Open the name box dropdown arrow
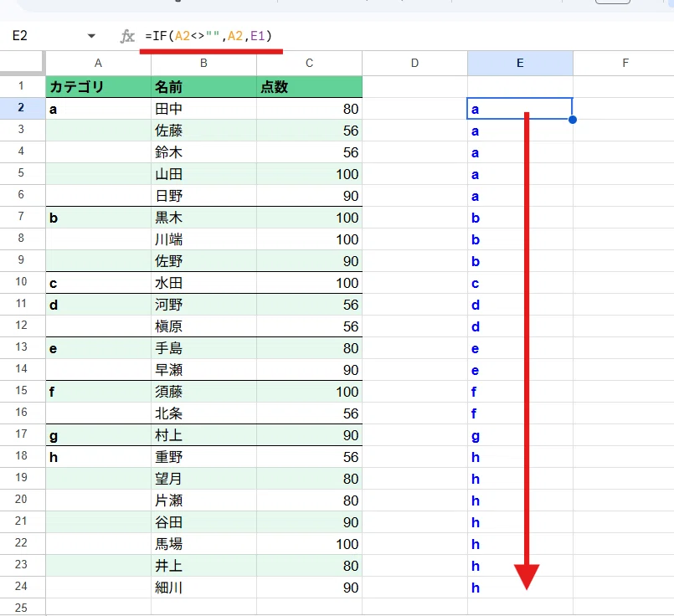674x616 pixels. (91, 36)
